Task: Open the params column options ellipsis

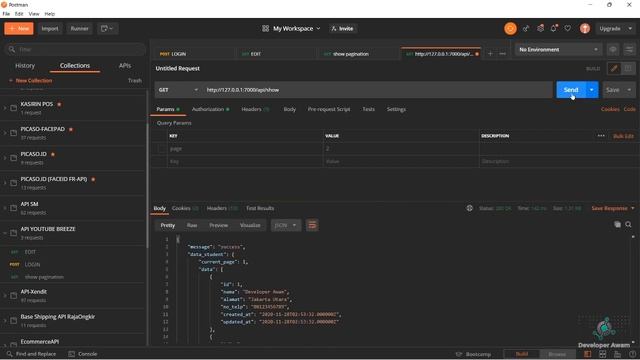Action: click(x=601, y=136)
